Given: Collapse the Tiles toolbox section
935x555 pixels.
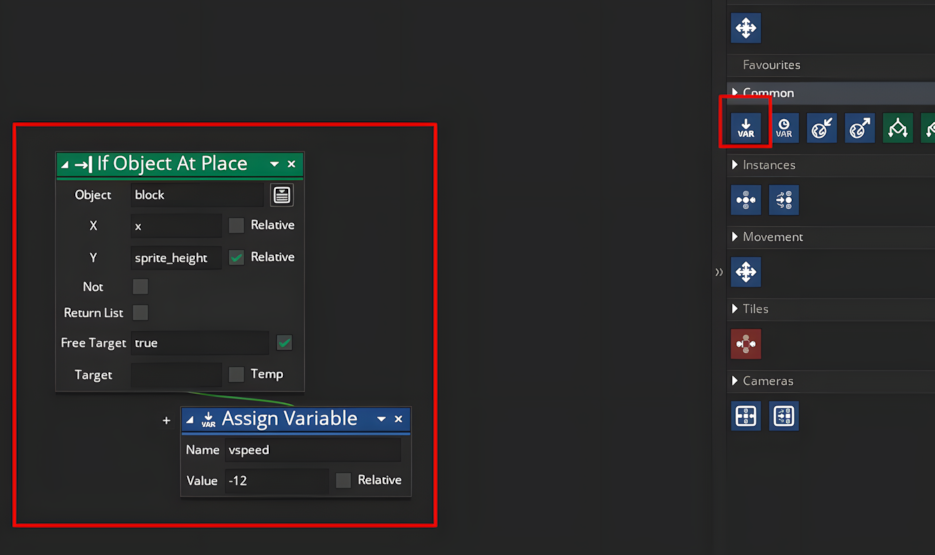Looking at the screenshot, I should tap(735, 309).
